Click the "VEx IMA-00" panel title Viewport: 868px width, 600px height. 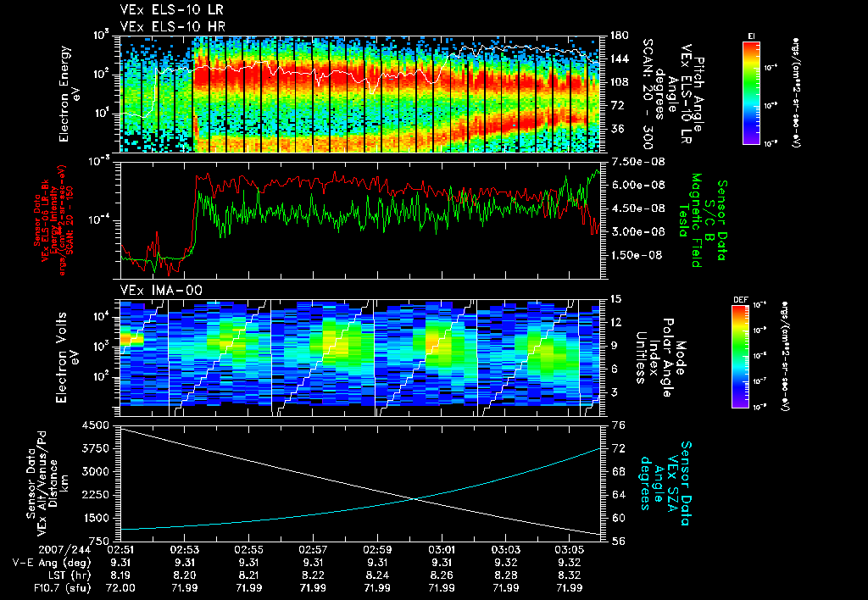pyautogui.click(x=161, y=290)
